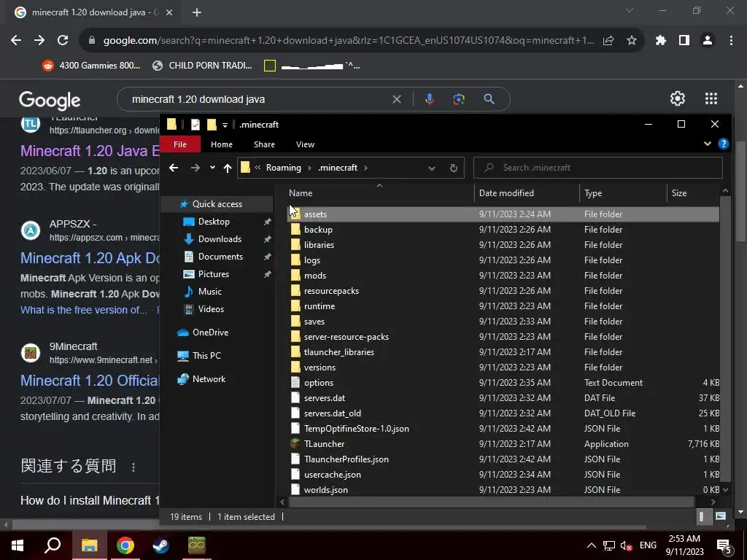
Task: Click the Google search magnifier icon
Action: [489, 99]
